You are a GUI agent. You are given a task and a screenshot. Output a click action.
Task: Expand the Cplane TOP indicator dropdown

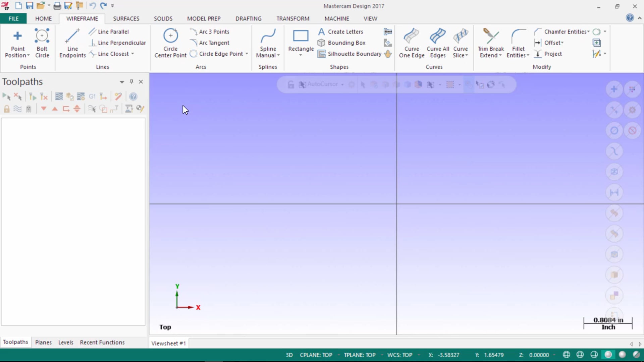click(337, 355)
